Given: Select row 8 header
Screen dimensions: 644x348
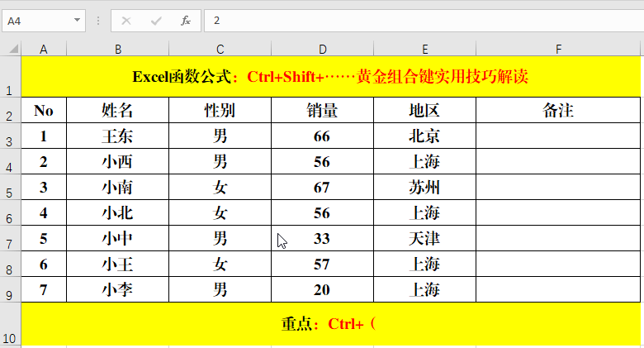Looking at the screenshot, I should [x=10, y=264].
